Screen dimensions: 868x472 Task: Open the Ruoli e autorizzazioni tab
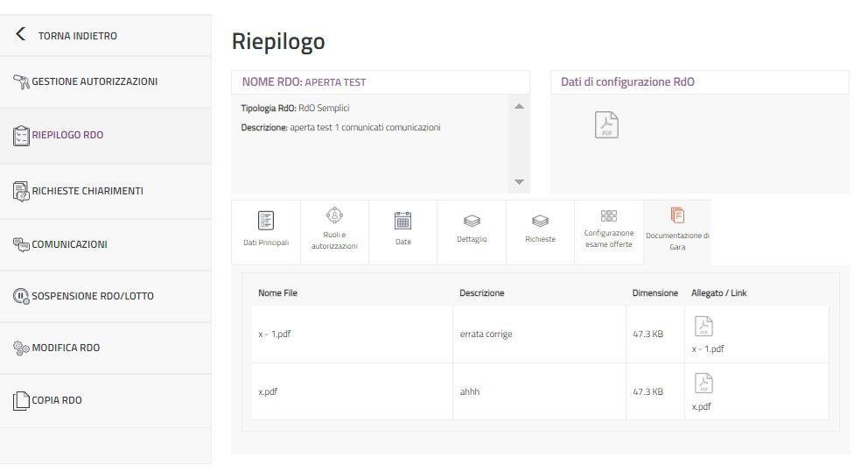334,231
